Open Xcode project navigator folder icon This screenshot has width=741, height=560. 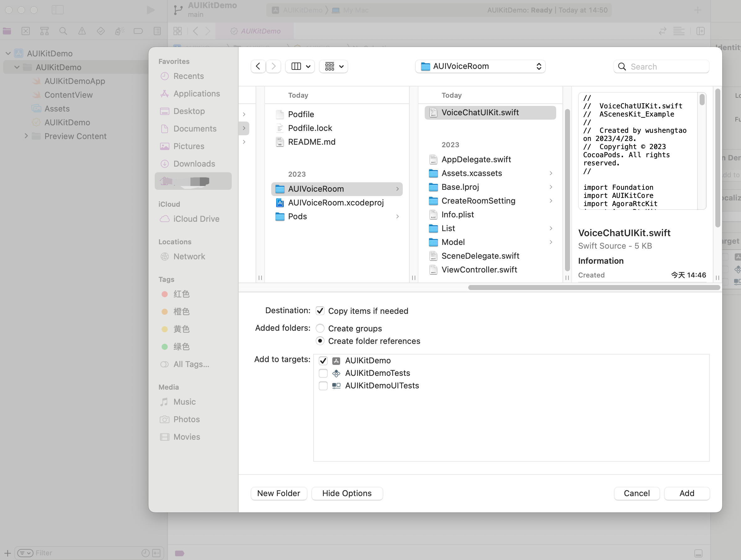pos(7,31)
